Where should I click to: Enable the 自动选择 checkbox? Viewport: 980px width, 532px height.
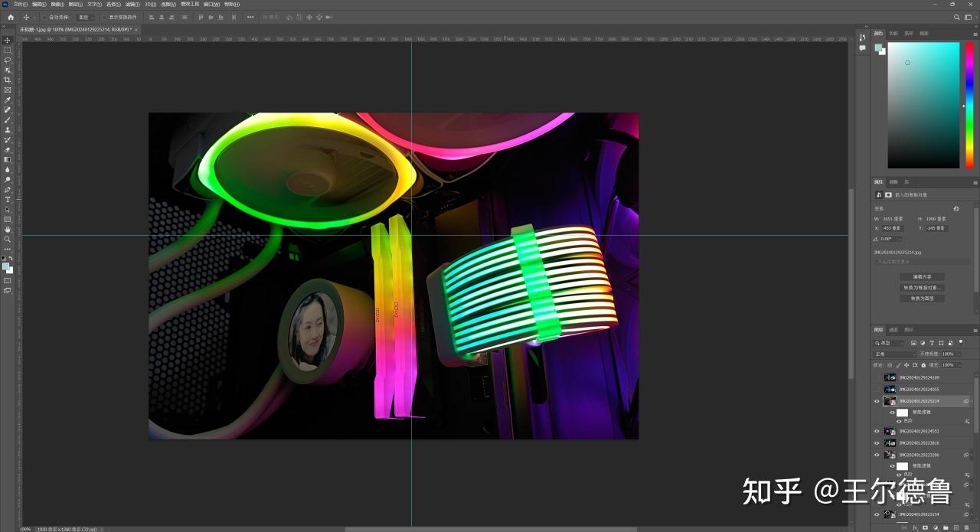pos(44,17)
